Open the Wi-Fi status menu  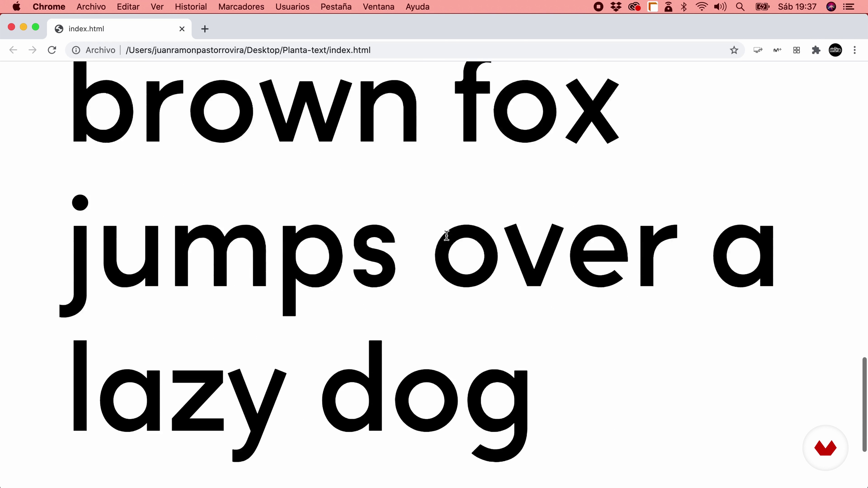click(702, 7)
